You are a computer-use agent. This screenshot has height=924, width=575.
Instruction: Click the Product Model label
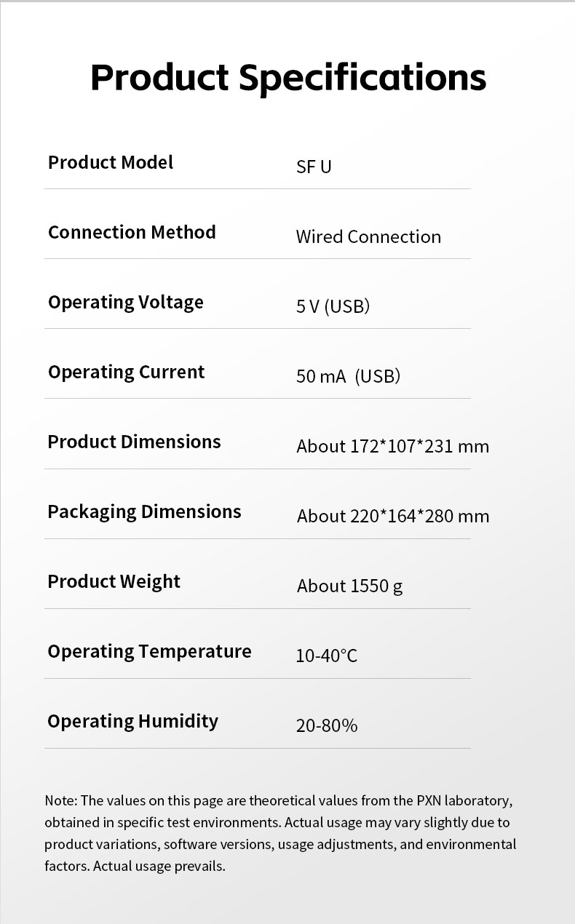click(x=111, y=162)
